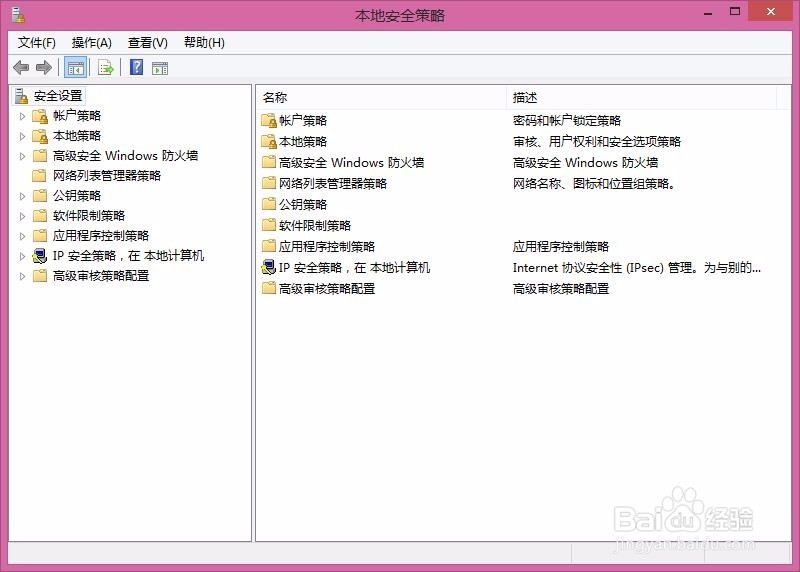Click description 密码和帐户锁定策略
The image size is (800, 572).
pyautogui.click(x=567, y=120)
